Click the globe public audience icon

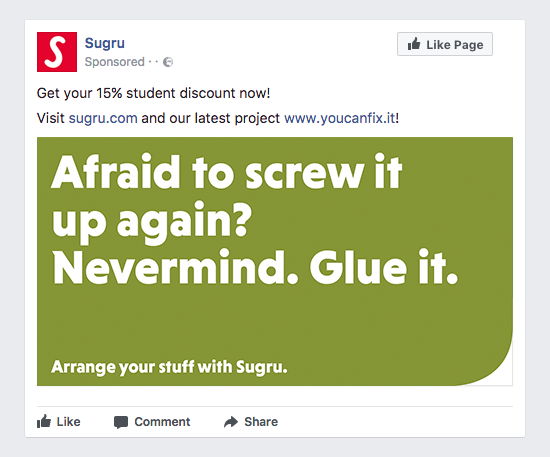pyautogui.click(x=168, y=62)
